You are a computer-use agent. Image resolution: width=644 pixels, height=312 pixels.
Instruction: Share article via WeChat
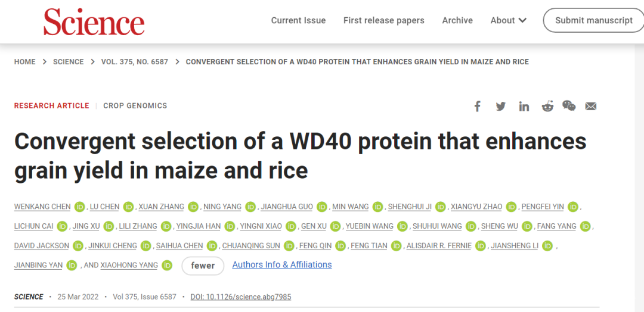tap(569, 106)
